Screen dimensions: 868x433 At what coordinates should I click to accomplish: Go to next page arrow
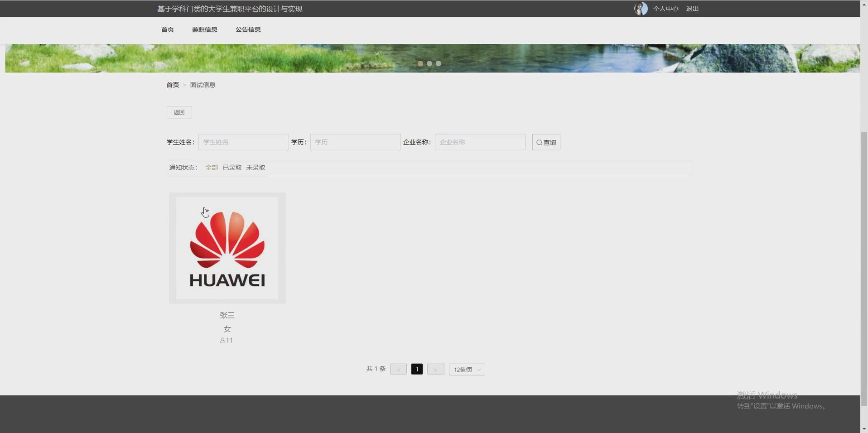point(435,370)
